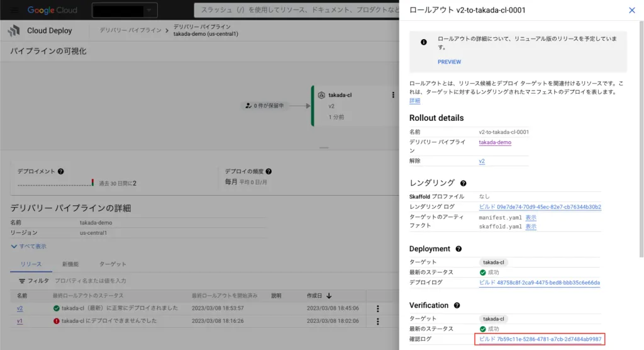The height and width of the screenshot is (350, 644).
Task: Expand すべて表示 pipeline details
Action: click(x=29, y=246)
